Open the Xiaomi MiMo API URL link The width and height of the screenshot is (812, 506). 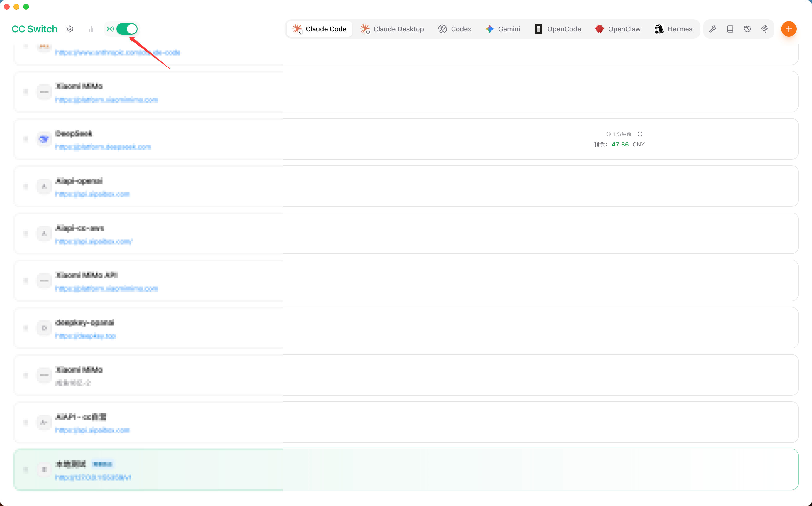pyautogui.click(x=107, y=288)
